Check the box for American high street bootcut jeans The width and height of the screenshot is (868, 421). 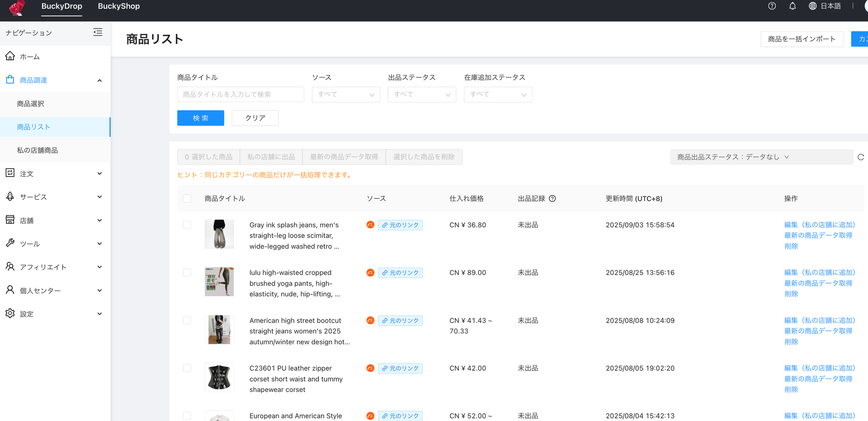pyautogui.click(x=187, y=320)
